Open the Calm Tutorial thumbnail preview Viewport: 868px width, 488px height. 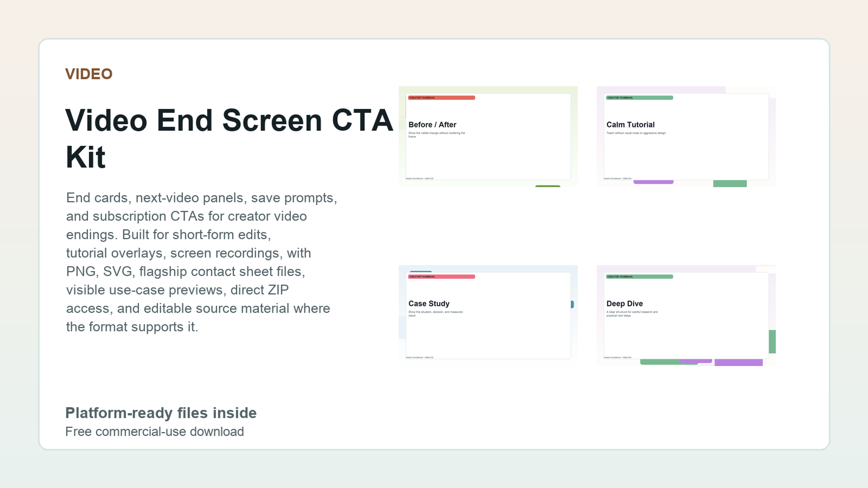(x=686, y=136)
